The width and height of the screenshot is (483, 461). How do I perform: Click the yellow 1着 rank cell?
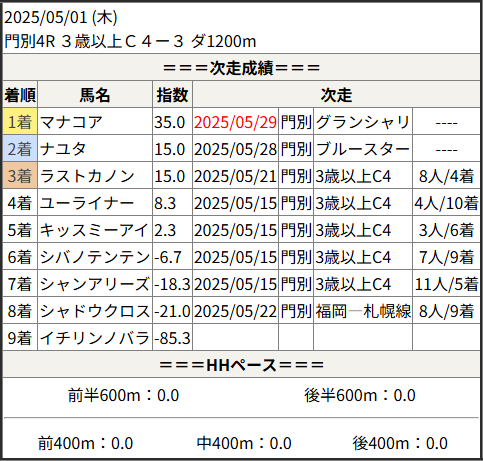pos(20,121)
